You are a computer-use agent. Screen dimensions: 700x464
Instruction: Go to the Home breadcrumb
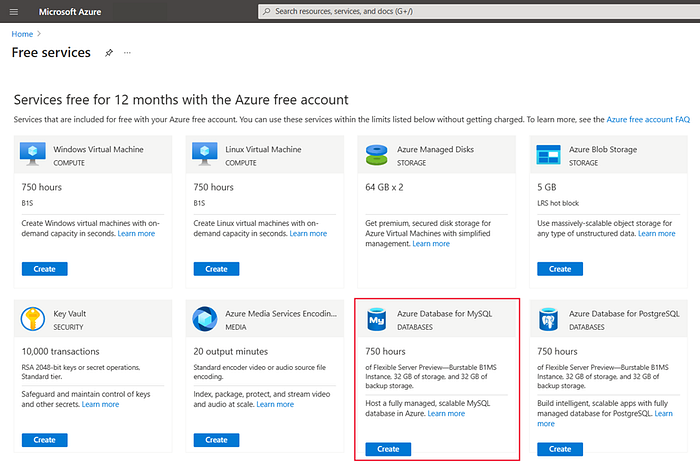pyautogui.click(x=22, y=34)
